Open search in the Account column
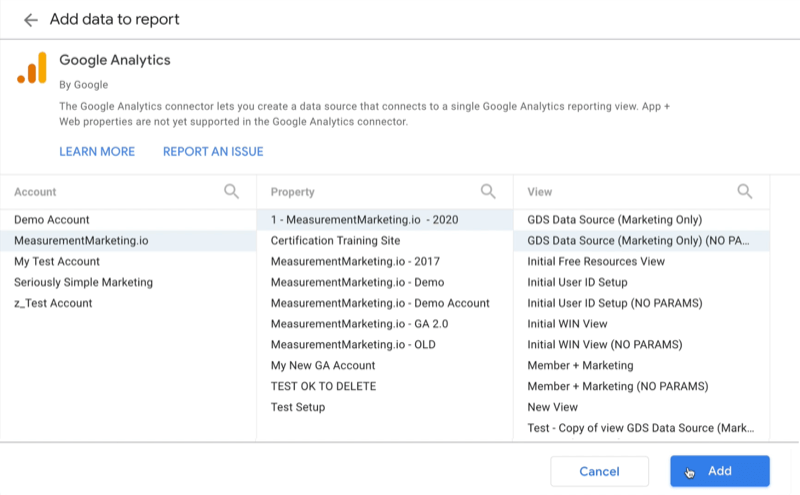 tap(231, 191)
